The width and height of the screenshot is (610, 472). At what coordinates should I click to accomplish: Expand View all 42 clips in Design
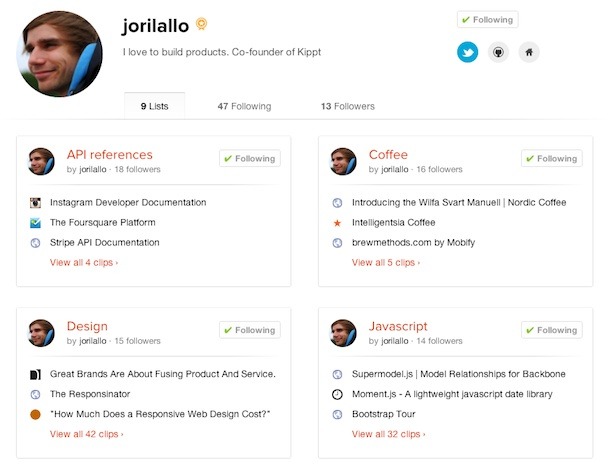(86, 434)
